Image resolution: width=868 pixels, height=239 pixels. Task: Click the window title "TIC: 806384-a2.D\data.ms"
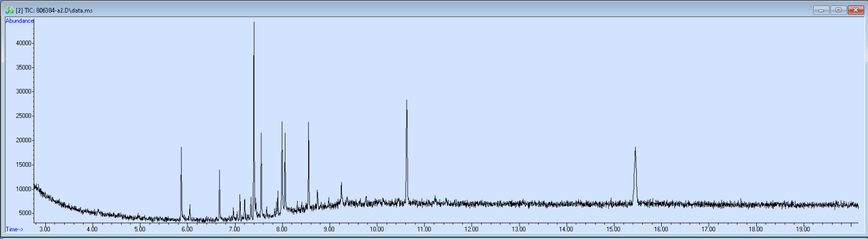click(x=58, y=11)
